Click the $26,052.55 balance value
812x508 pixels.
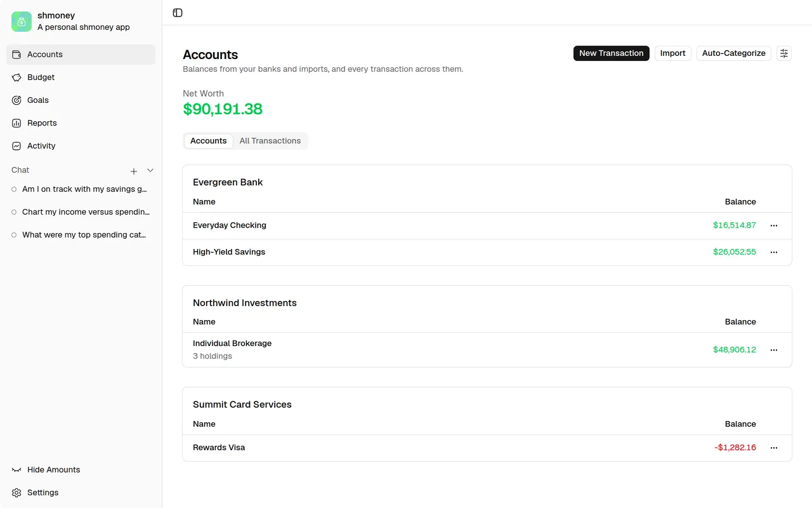(x=735, y=252)
